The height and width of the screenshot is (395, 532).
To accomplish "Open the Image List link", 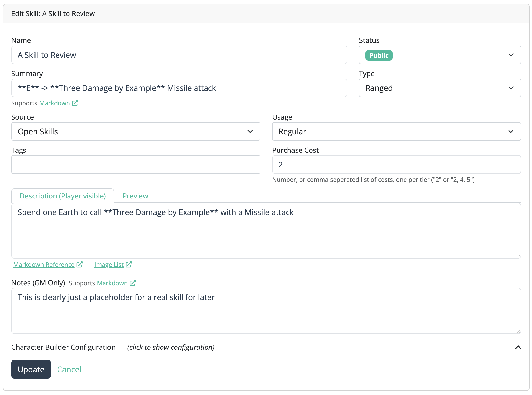I will [109, 265].
